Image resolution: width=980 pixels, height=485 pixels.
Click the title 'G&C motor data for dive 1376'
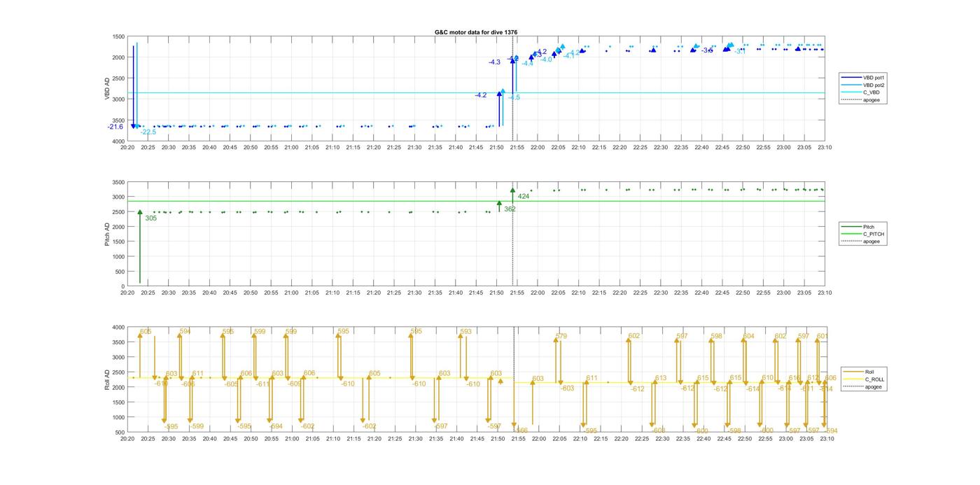pos(476,32)
